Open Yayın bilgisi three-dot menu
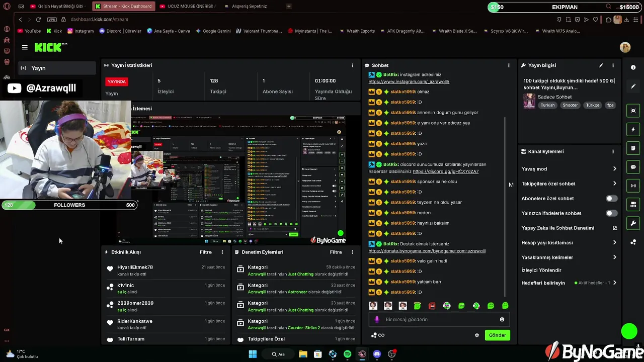 [x=613, y=65]
